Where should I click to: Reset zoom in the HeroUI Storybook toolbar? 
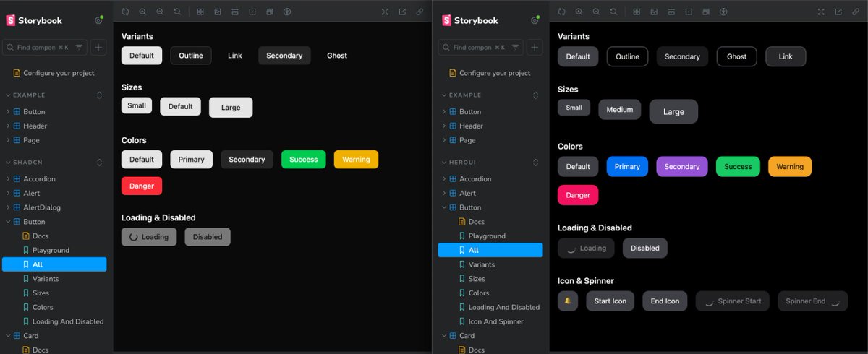(x=613, y=12)
